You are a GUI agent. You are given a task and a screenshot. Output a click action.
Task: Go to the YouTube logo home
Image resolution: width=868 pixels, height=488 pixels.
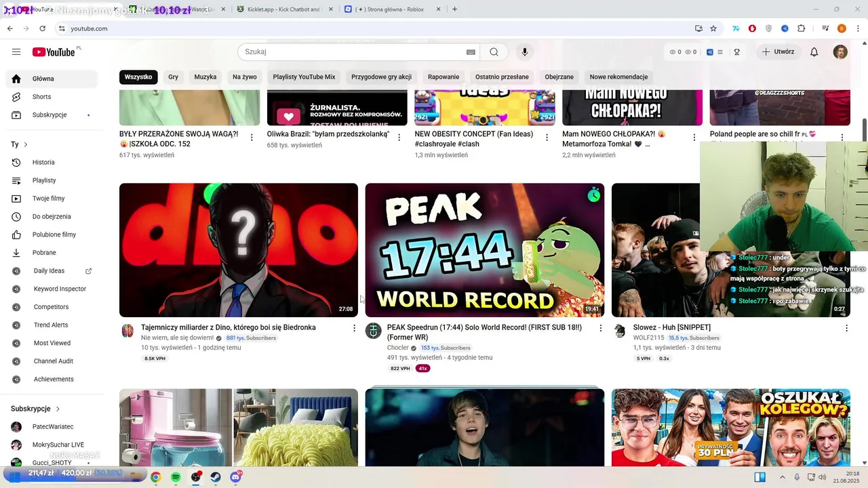pyautogui.click(x=54, y=52)
